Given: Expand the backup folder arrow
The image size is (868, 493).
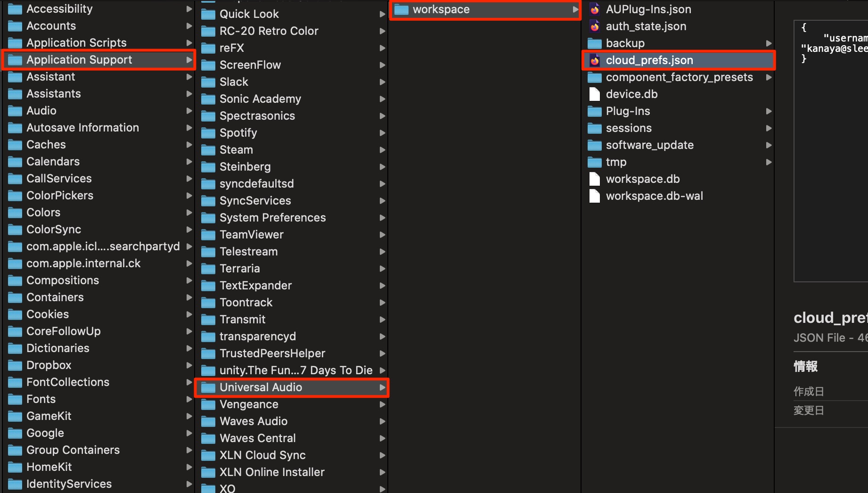Looking at the screenshot, I should pos(769,43).
